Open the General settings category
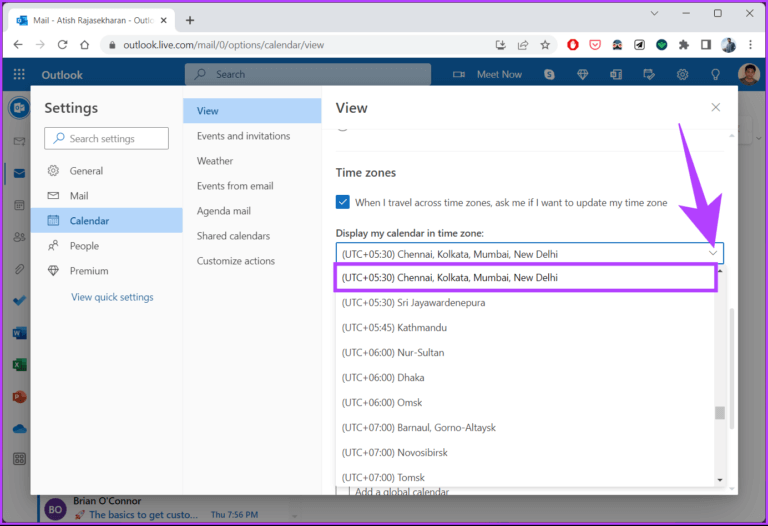 point(107,171)
